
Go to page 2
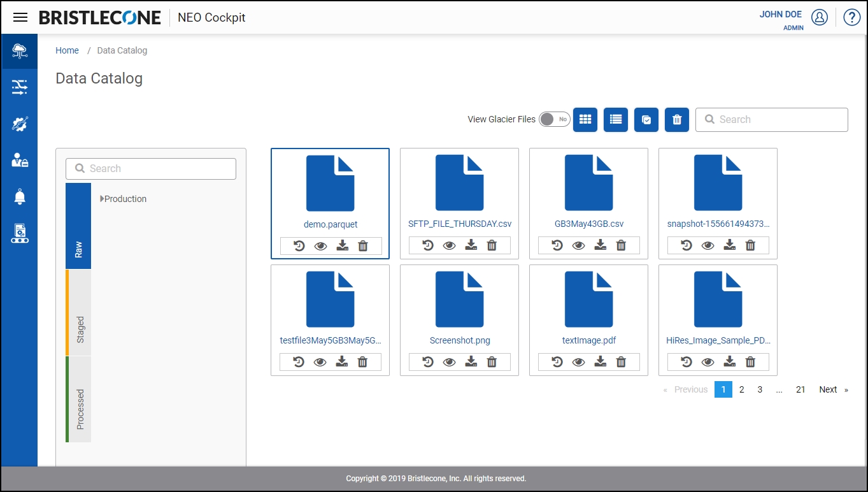(742, 389)
